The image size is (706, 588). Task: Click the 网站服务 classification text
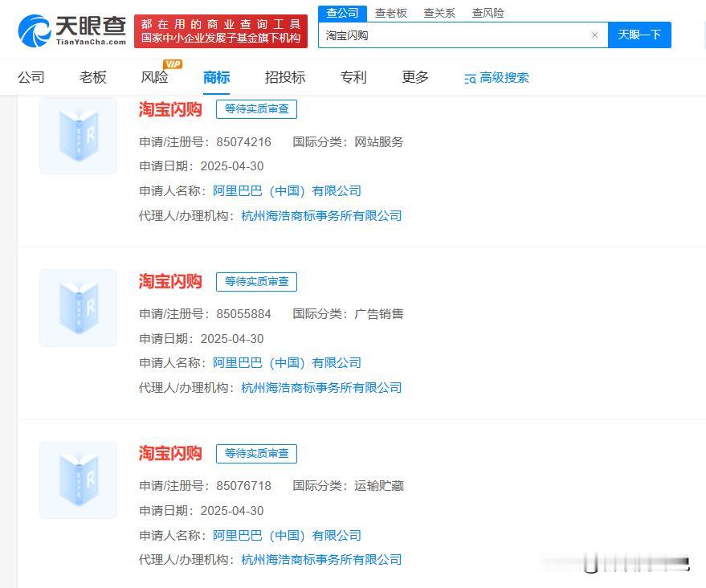[x=378, y=142]
